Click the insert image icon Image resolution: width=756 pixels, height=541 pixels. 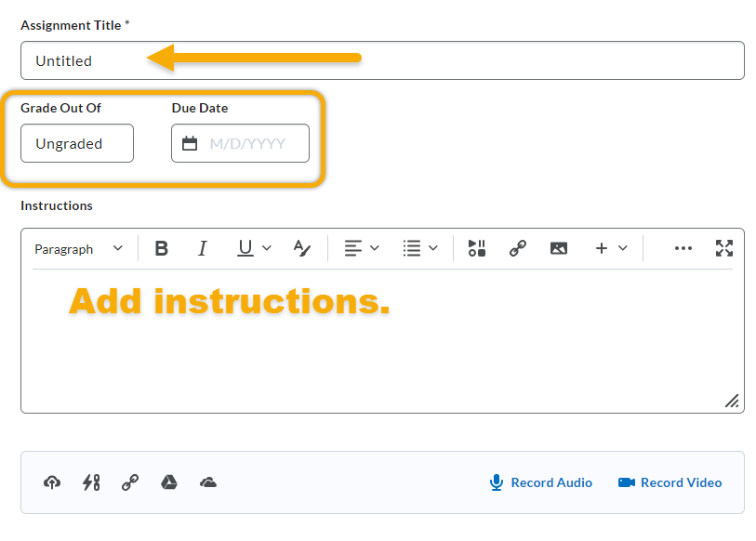click(x=559, y=248)
